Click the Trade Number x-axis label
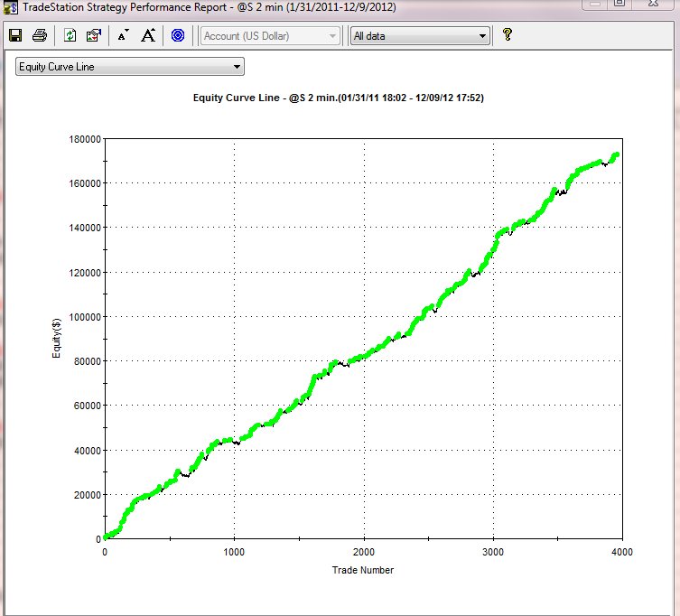 point(363,570)
